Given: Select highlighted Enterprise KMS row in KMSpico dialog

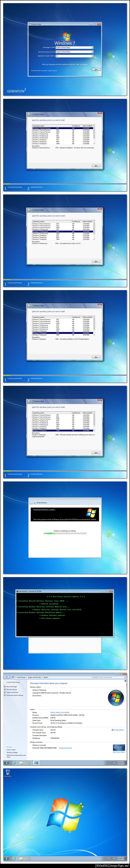Looking at the screenshot, I should [x=62, y=333].
